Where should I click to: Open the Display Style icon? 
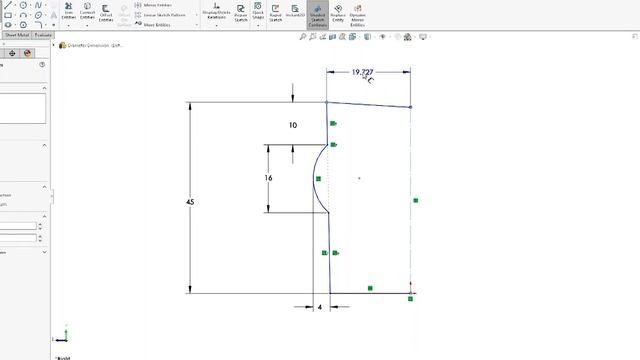367,37
